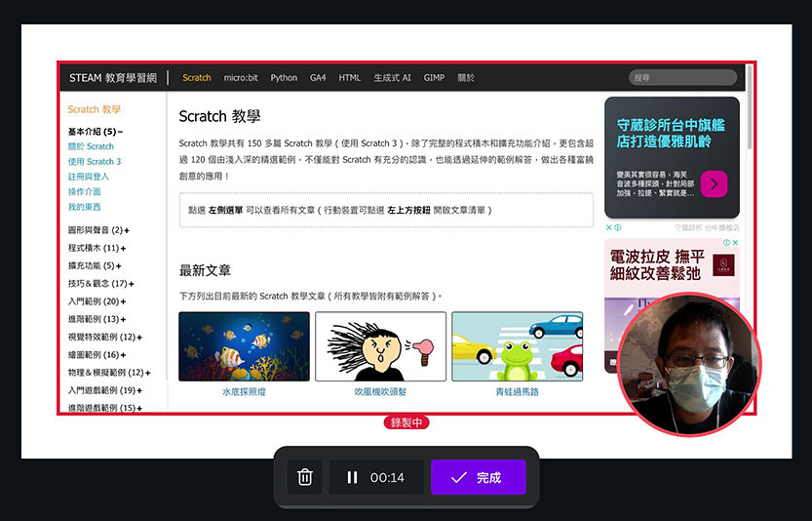The height and width of the screenshot is (521, 812).
Task: Expand the 擴充功能 (5) section
Action: coord(95,266)
